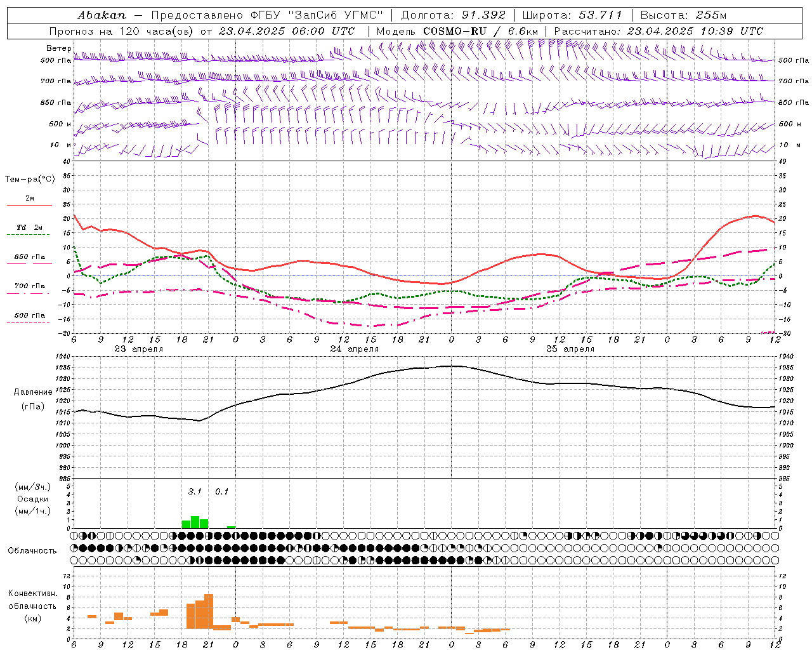The image size is (812, 650).
Task: Click the '23 апреля' date label
Action: 138,349
